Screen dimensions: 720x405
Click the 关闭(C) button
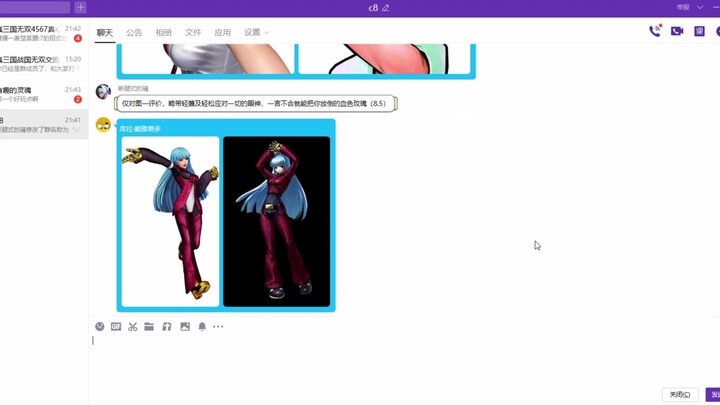coord(680,394)
